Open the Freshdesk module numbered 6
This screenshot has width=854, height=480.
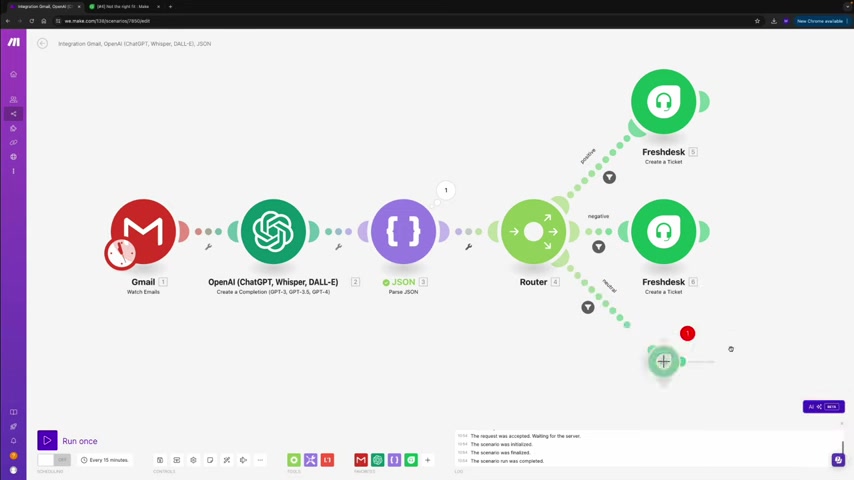pyautogui.click(x=663, y=232)
